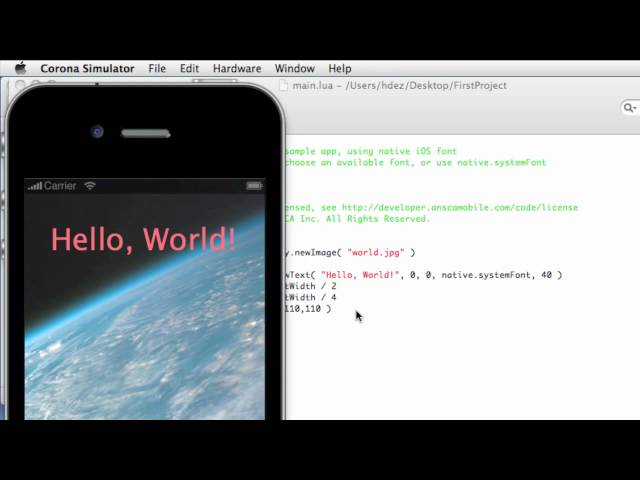The height and width of the screenshot is (480, 640).
Task: Open the Corona Simulator application menu
Action: (87, 69)
